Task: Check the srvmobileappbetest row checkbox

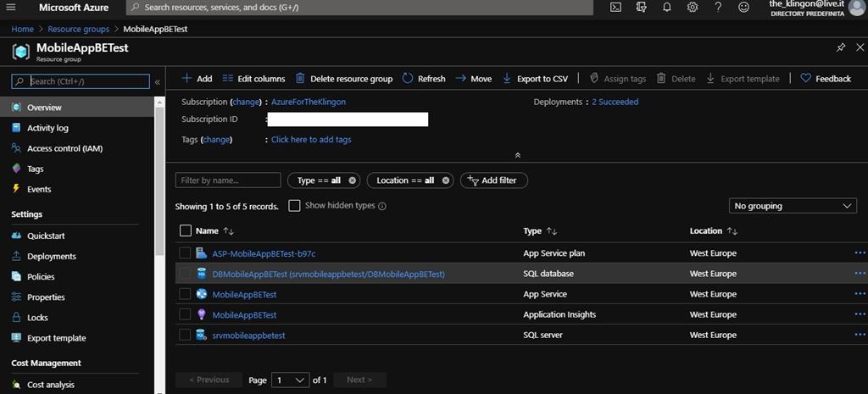Action: (x=185, y=335)
